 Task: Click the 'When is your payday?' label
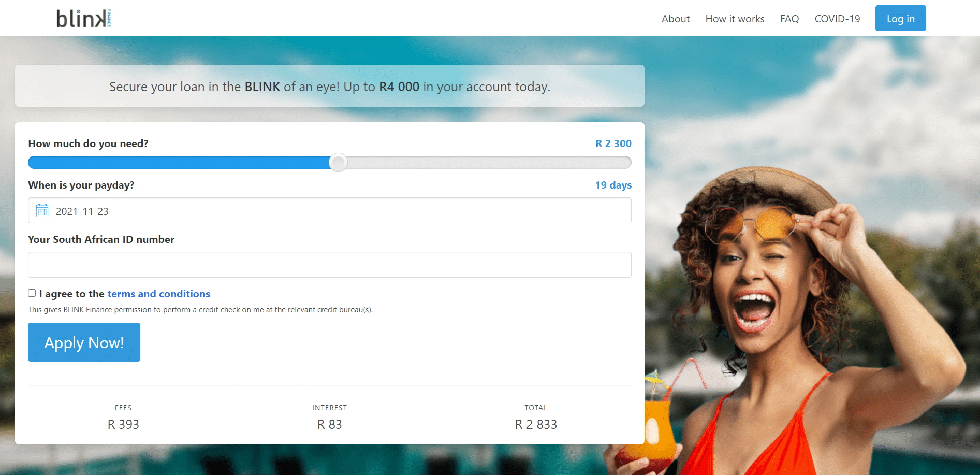[81, 185]
